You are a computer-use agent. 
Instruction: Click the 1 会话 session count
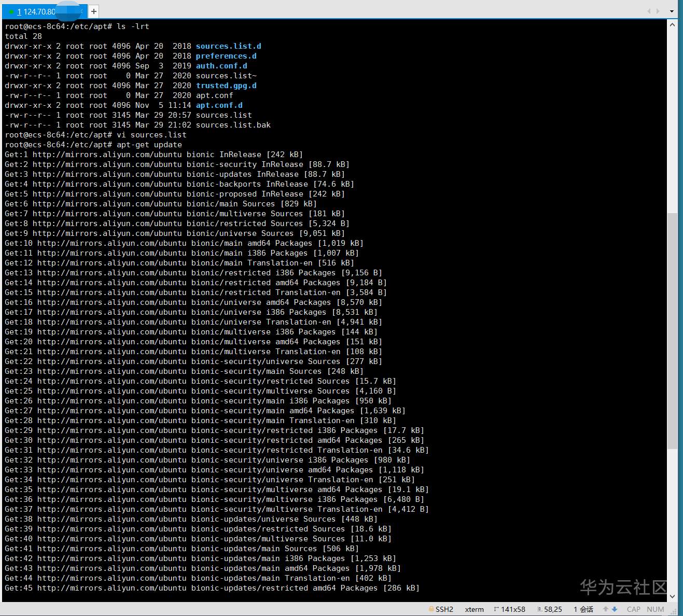tap(583, 609)
